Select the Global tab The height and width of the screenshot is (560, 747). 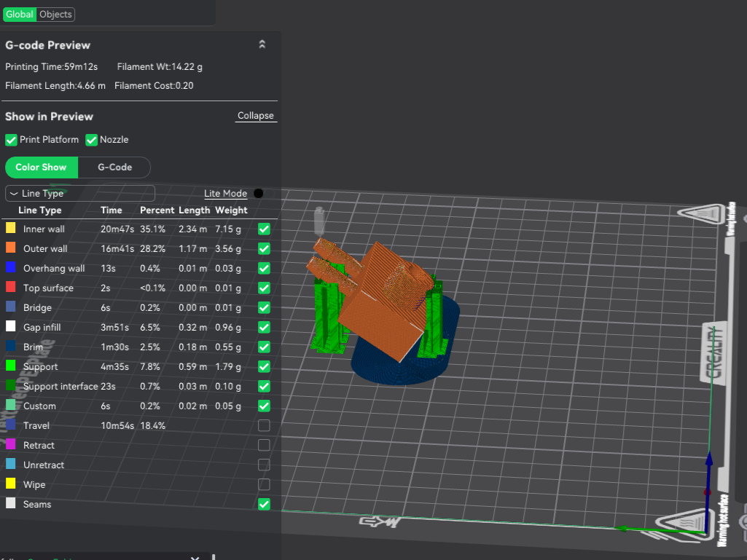tap(20, 15)
